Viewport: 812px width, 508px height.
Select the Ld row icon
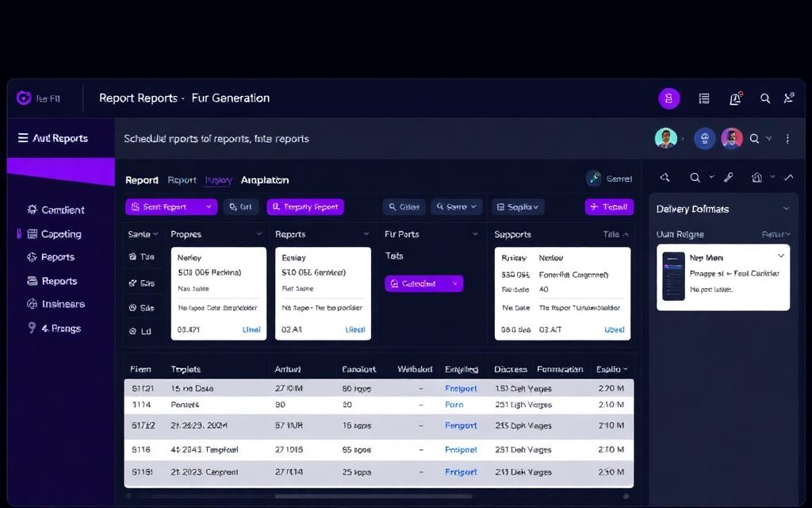point(132,331)
